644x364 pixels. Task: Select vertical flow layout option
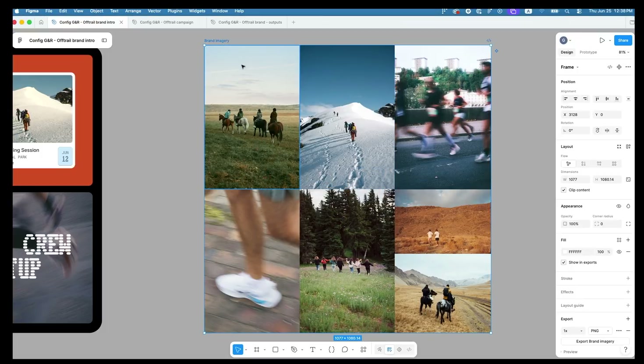[x=584, y=164]
